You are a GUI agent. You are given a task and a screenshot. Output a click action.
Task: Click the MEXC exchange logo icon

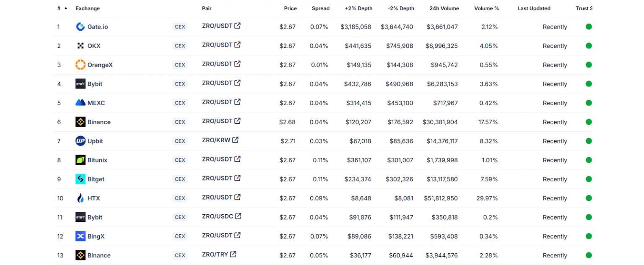click(80, 103)
